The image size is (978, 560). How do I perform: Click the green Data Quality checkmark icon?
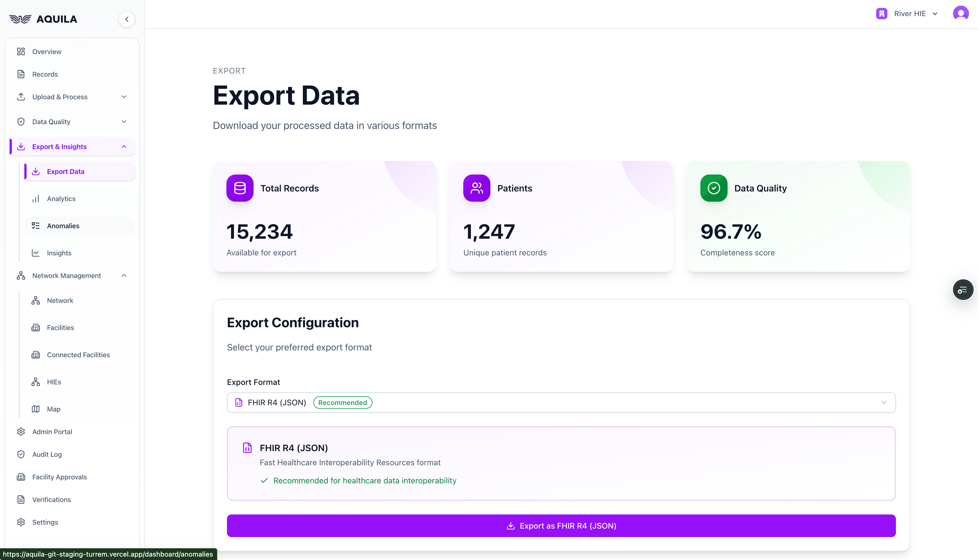pos(713,188)
